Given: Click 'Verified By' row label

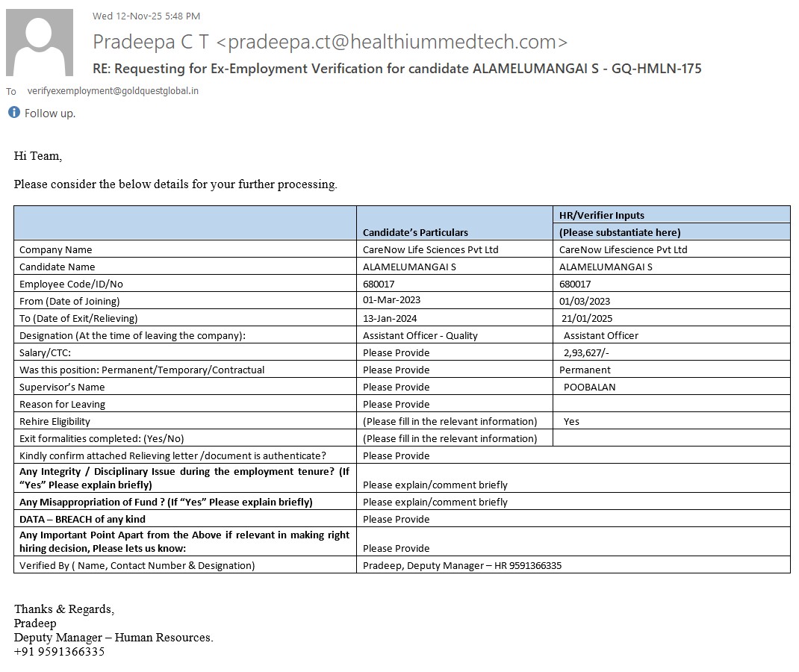Looking at the screenshot, I should [x=137, y=565].
